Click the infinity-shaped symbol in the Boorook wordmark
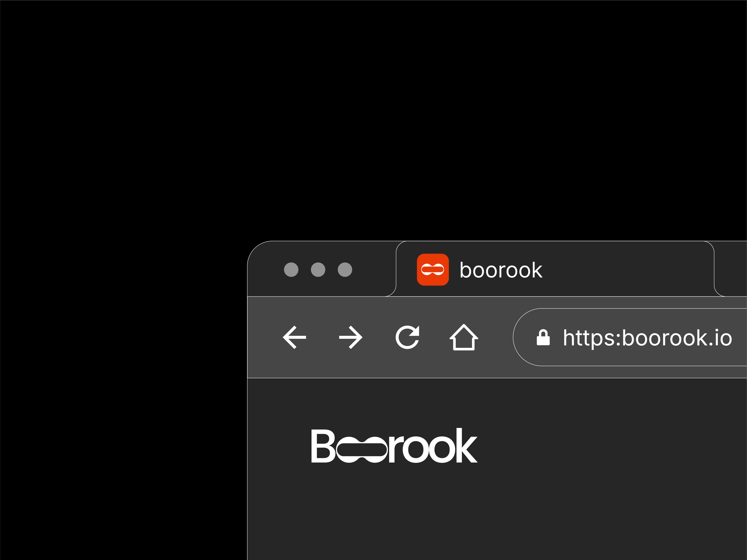Image resolution: width=747 pixels, height=560 pixels. [x=362, y=450]
